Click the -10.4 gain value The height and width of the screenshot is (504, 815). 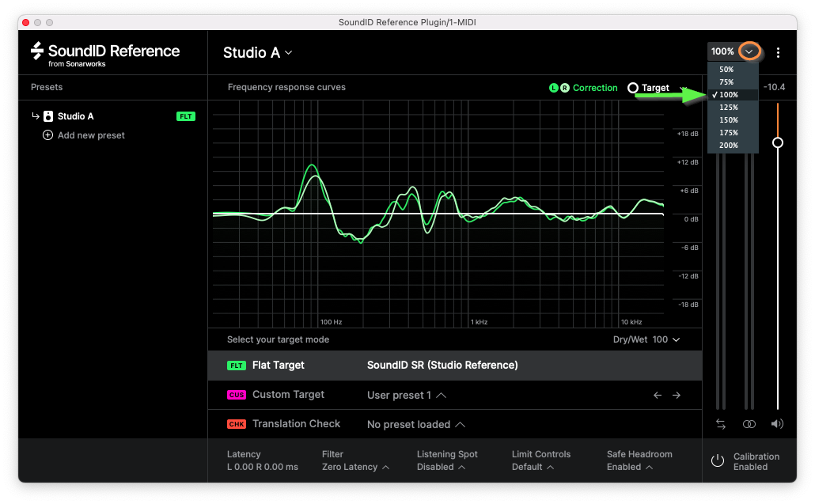(774, 87)
